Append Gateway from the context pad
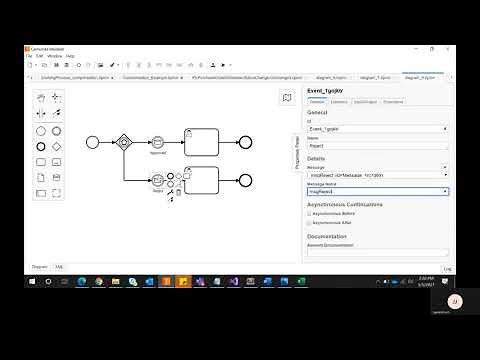Viewport: 480px width, 360px height. (x=179, y=176)
